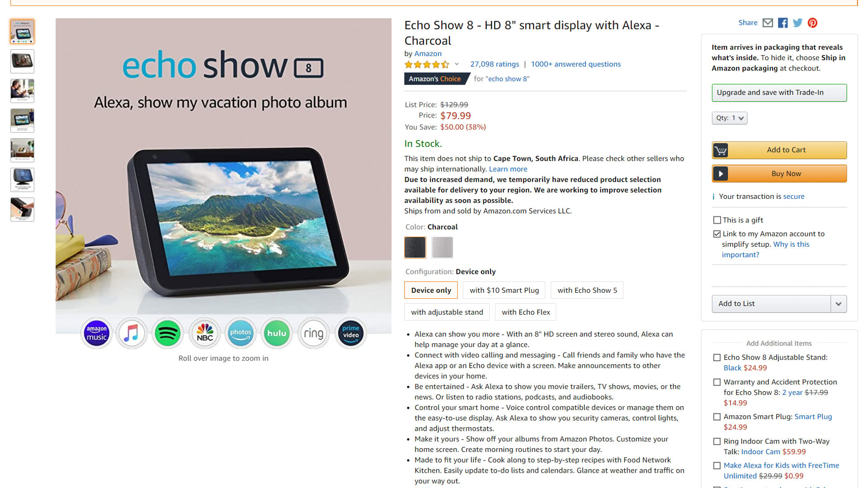Expand the Add to List arrow

(x=838, y=304)
